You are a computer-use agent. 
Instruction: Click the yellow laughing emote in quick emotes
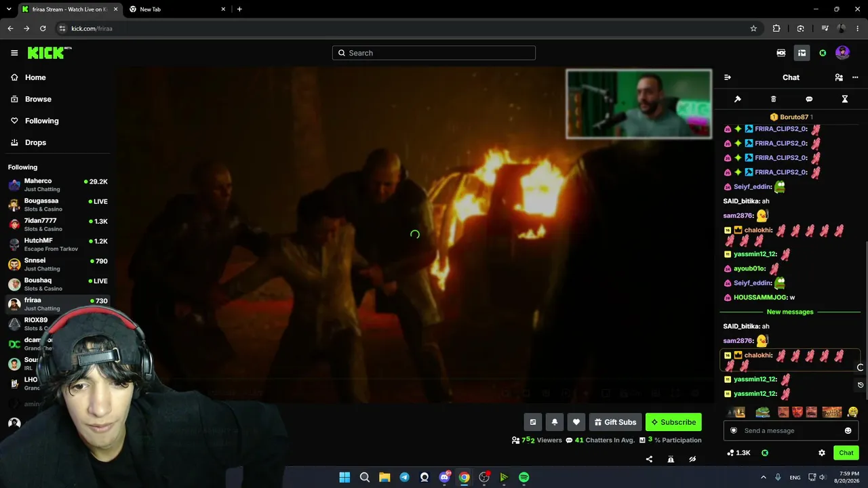tap(853, 411)
